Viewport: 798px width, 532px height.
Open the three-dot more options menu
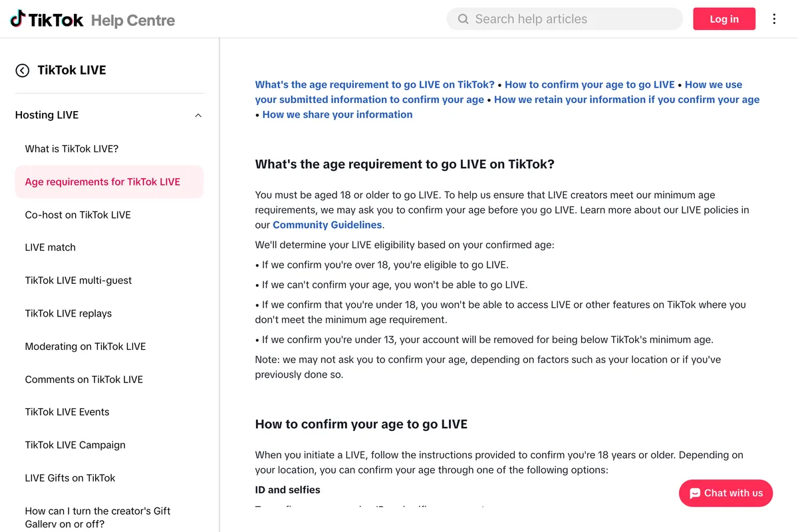click(x=774, y=19)
